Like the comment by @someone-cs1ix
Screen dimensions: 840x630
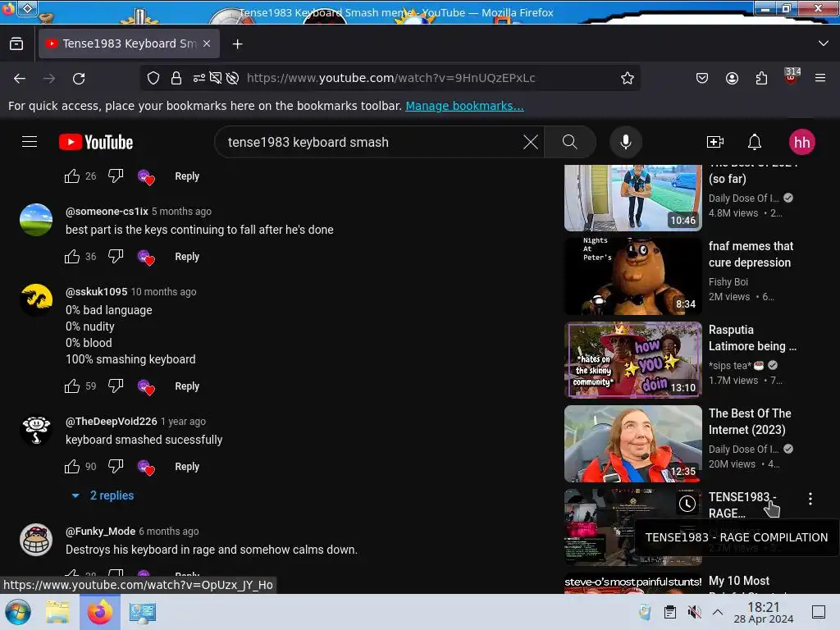72,257
